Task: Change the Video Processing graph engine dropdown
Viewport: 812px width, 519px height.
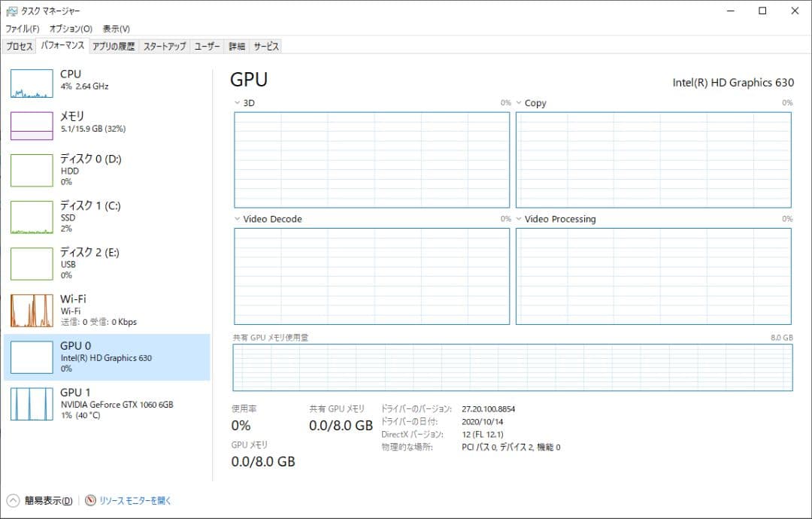Action: 519,220
